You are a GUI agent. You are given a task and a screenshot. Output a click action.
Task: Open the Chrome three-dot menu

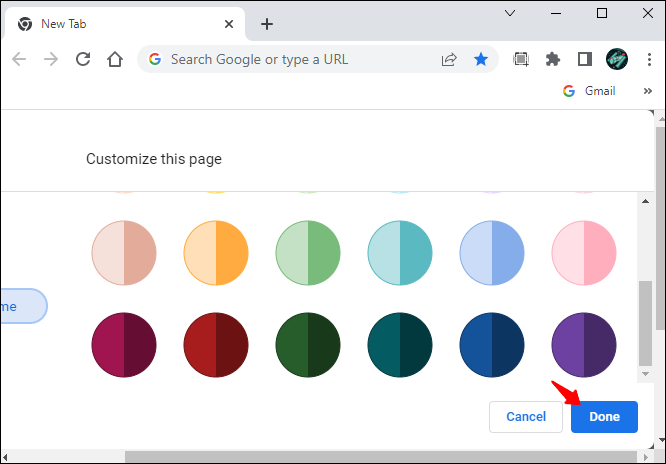tap(648, 59)
